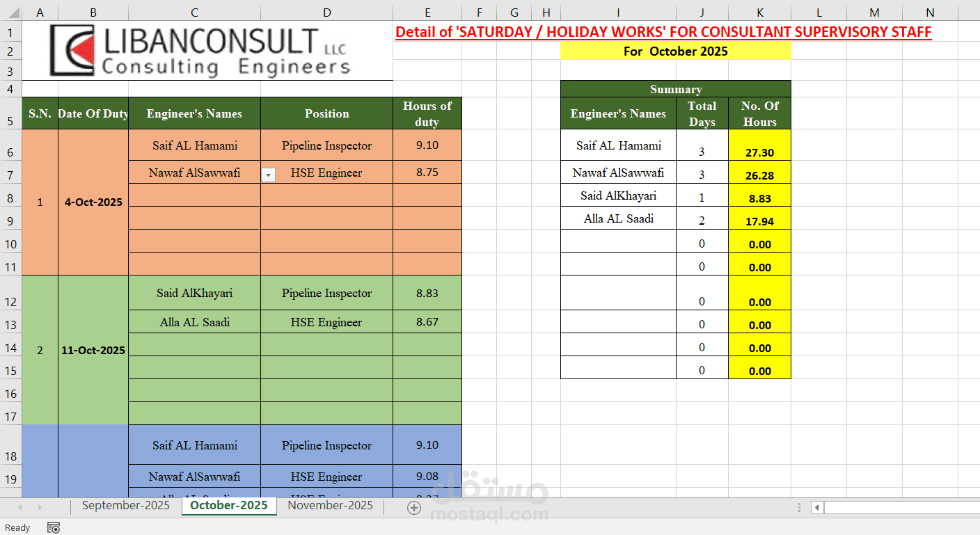Select 'Nawaf AlSawwafi' in row 19
Image resolution: width=980 pixels, height=535 pixels.
(x=194, y=477)
